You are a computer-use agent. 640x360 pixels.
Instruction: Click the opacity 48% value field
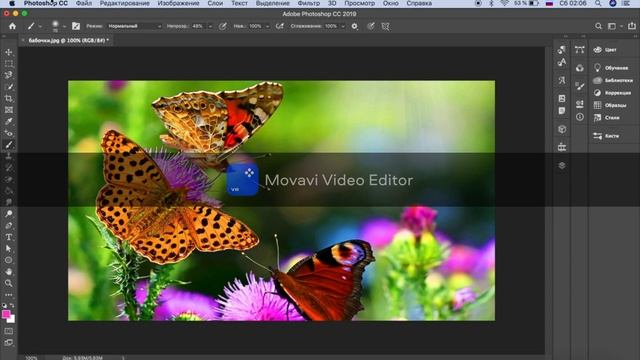[x=198, y=26]
